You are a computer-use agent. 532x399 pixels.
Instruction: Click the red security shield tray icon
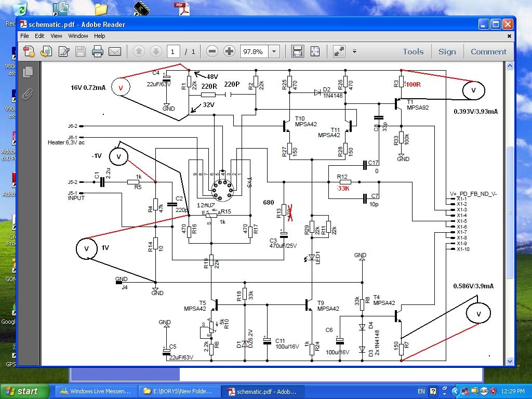(494, 391)
